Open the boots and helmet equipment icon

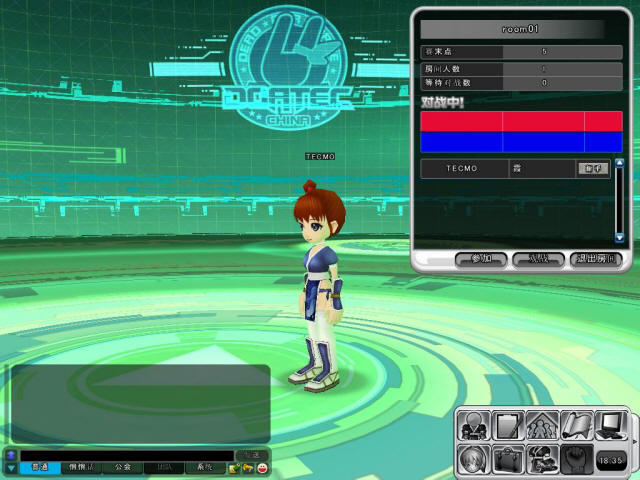[542, 460]
